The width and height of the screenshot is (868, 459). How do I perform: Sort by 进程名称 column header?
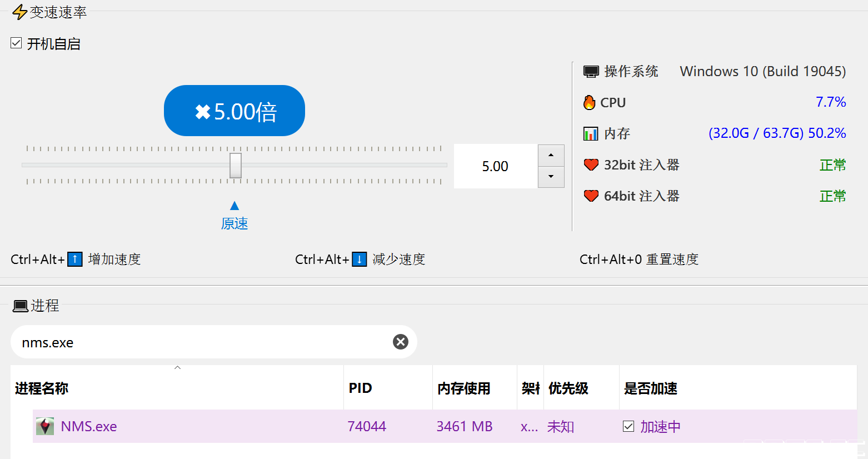(42, 388)
